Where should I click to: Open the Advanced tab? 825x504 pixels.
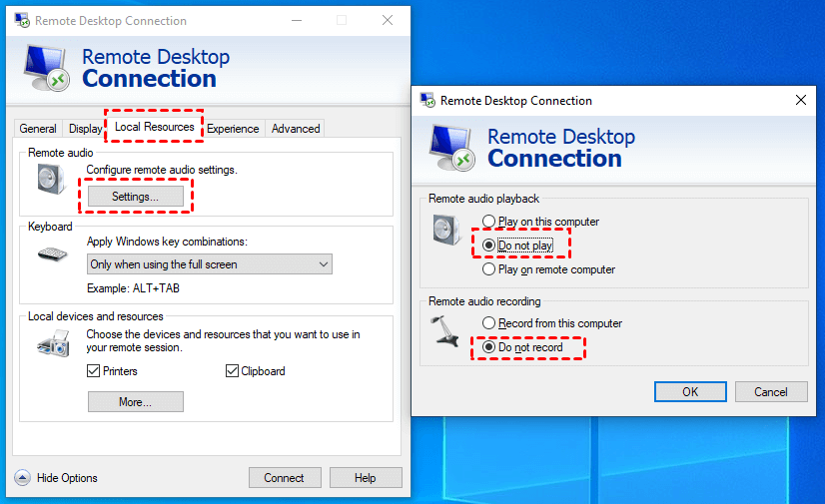296,128
